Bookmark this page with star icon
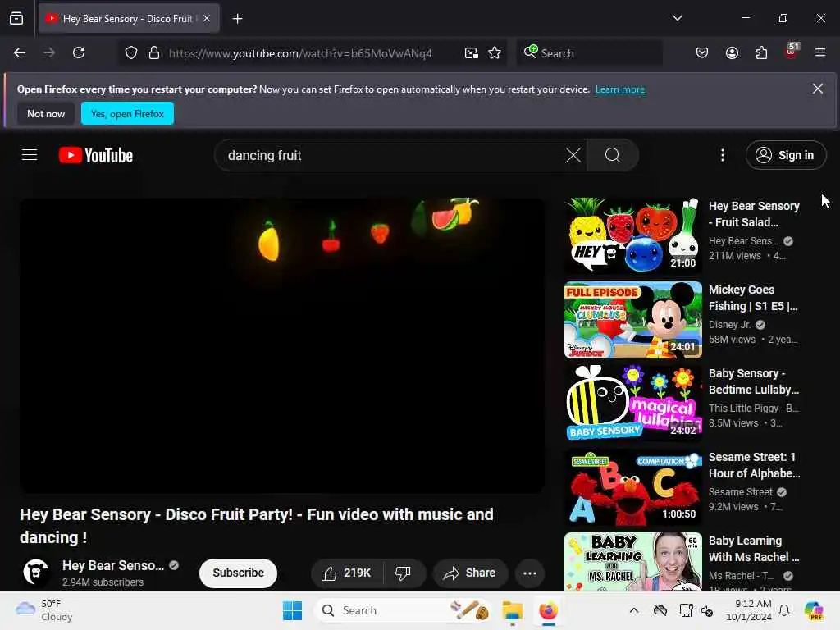840x630 pixels. coord(495,53)
